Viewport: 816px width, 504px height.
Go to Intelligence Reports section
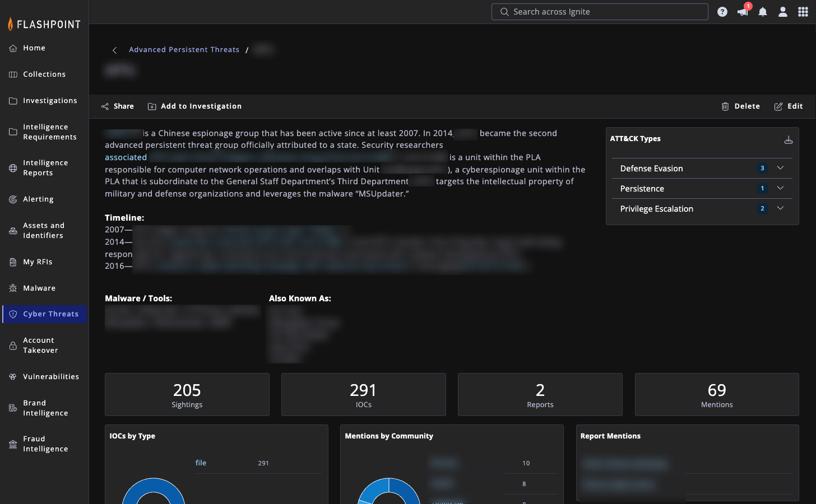(x=45, y=168)
